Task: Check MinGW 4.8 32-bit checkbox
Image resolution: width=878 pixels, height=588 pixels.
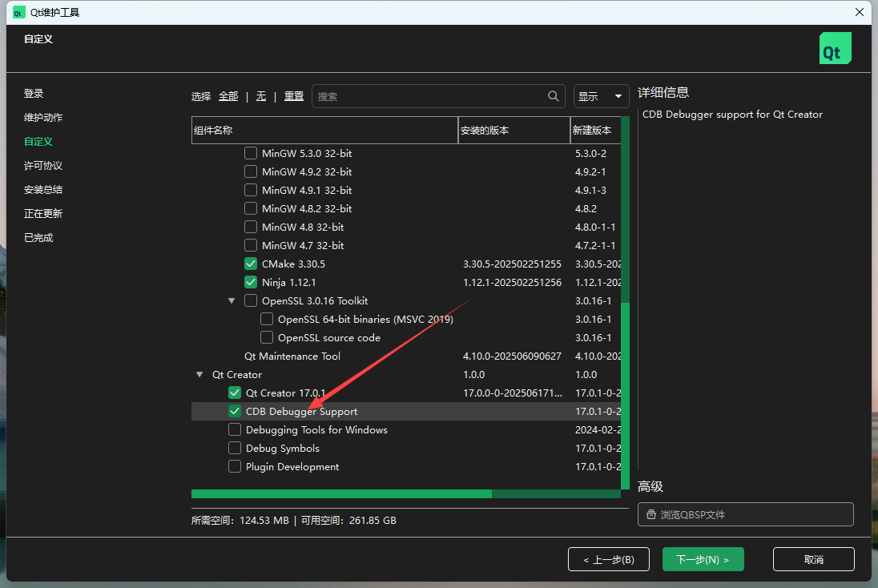Action: point(251,227)
